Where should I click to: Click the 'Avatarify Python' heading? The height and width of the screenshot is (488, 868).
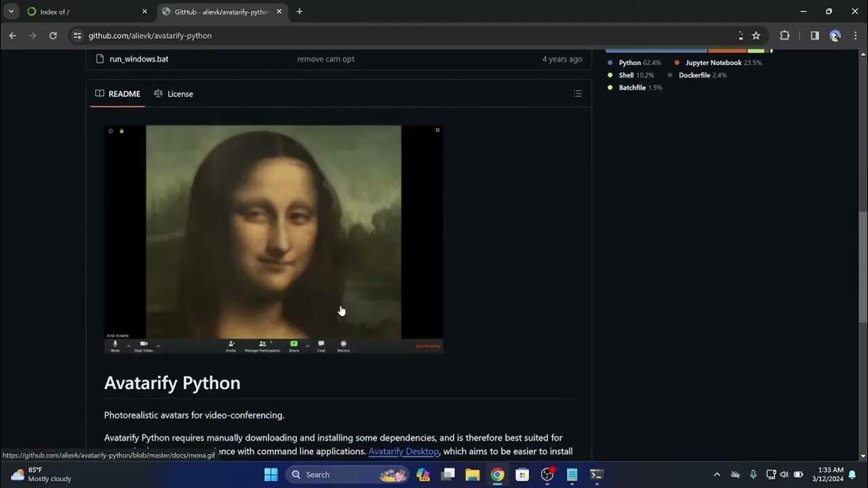point(172,383)
